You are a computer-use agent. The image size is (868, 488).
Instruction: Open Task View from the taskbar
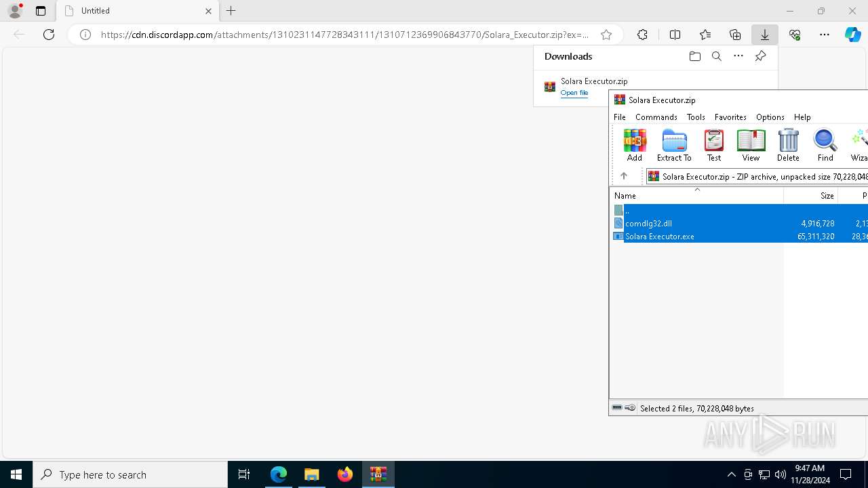click(x=244, y=474)
